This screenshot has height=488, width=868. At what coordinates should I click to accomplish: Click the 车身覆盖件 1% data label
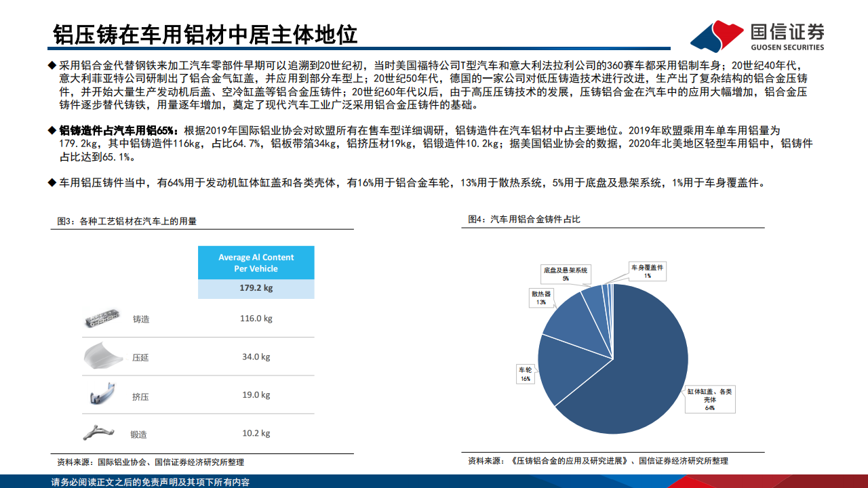(647, 271)
